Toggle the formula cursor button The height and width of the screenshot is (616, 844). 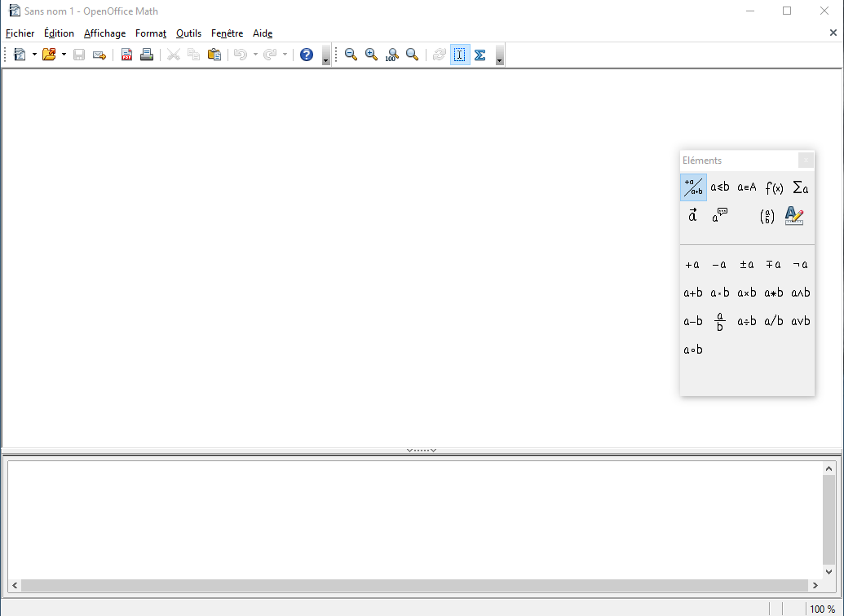(460, 55)
